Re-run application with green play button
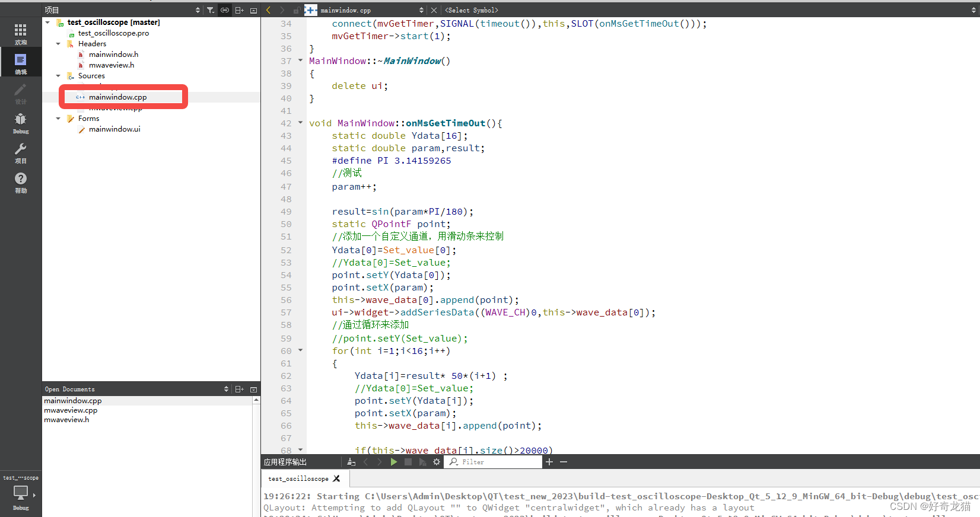 (x=394, y=462)
